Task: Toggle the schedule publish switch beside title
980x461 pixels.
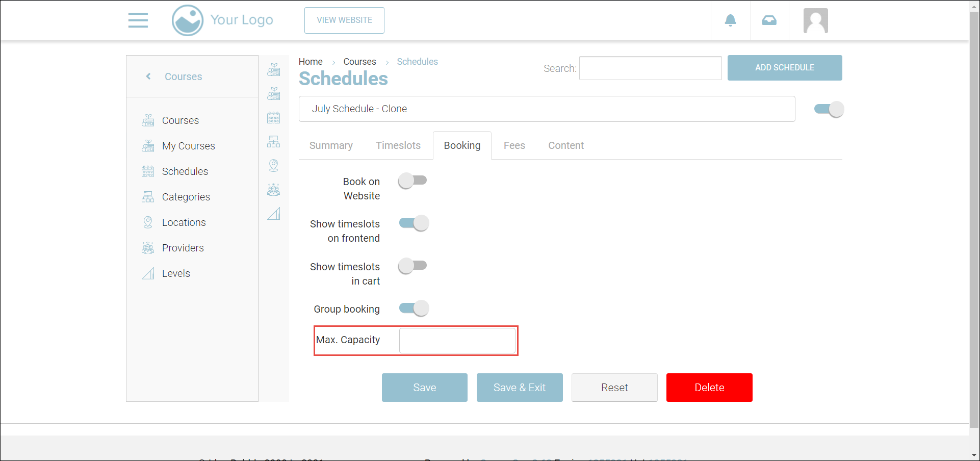Action: point(829,109)
